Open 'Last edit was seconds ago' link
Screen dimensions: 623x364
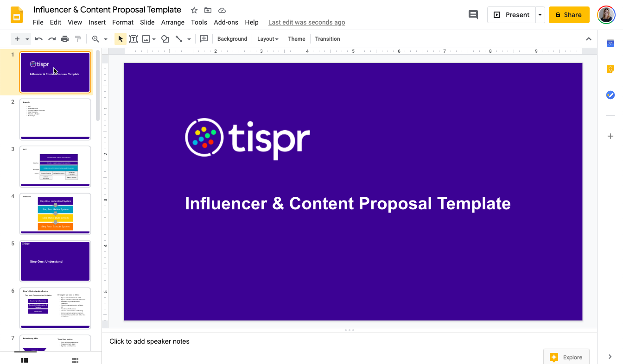306,22
